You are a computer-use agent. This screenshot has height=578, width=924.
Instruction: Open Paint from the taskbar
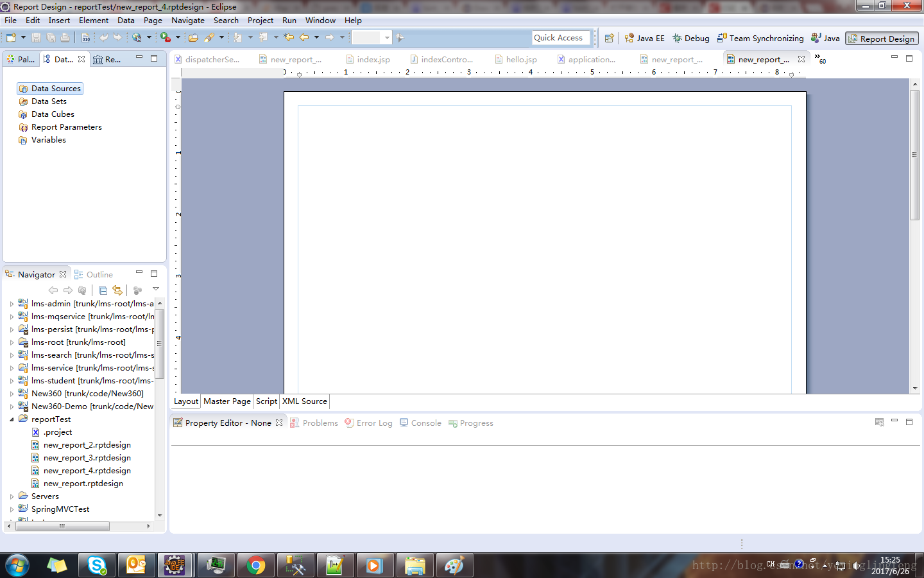454,566
